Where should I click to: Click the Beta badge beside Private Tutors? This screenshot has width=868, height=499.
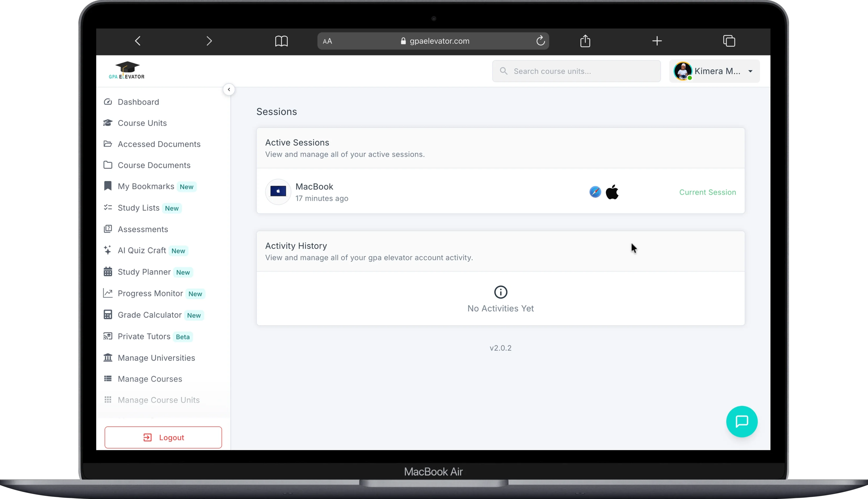pos(182,336)
